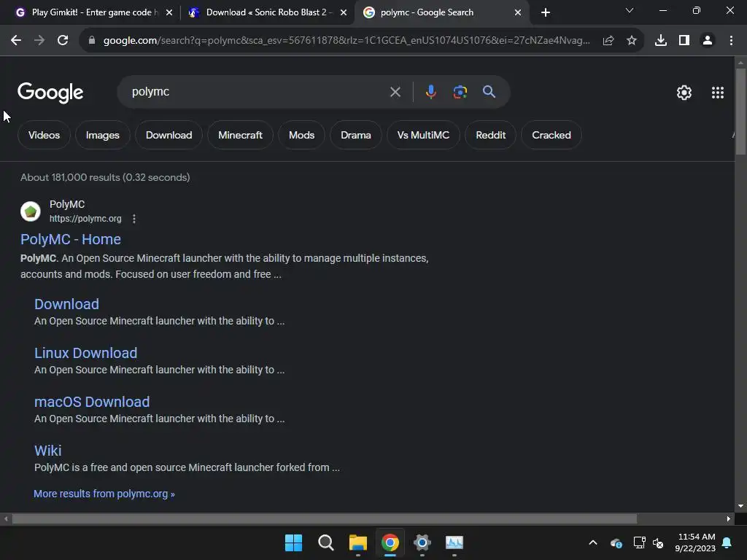Open the Linux Download sitelink

pyautogui.click(x=86, y=353)
